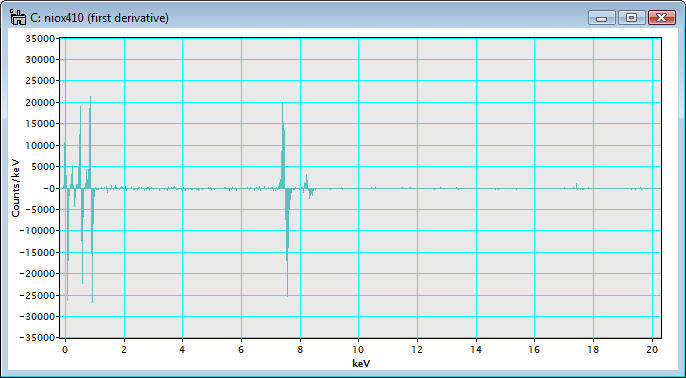Screen dimensions: 686x378
Task: Click the spectrum window icon in title bar
Action: pyautogui.click(x=18, y=18)
